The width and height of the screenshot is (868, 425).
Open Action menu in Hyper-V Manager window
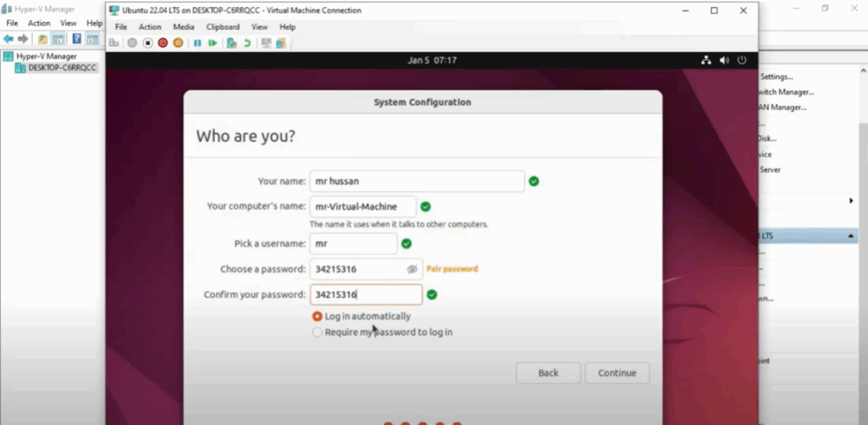point(39,23)
